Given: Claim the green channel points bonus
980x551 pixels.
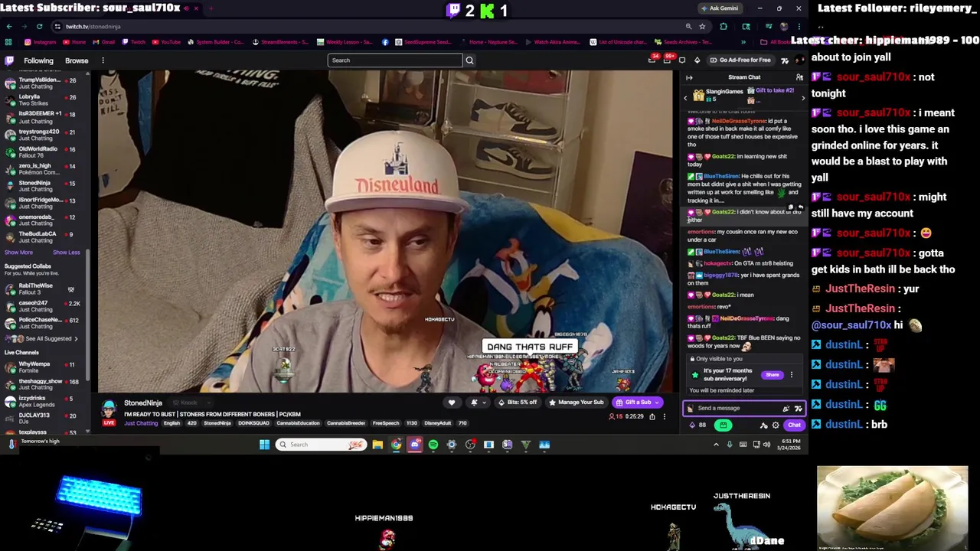Looking at the screenshot, I should coord(723,425).
